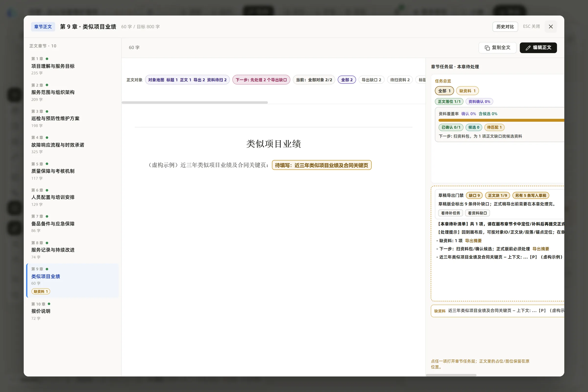
Task: Filter objects by 待扫资料 2
Action: point(400,80)
